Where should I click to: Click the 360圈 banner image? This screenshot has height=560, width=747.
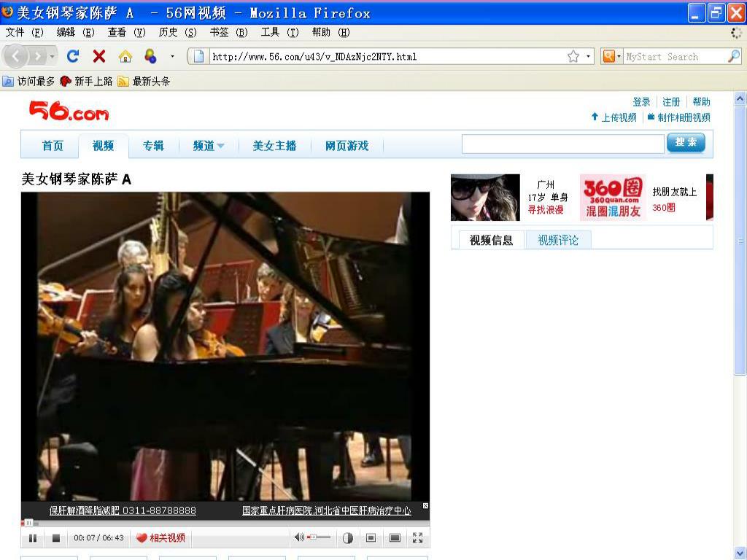pyautogui.click(x=613, y=197)
